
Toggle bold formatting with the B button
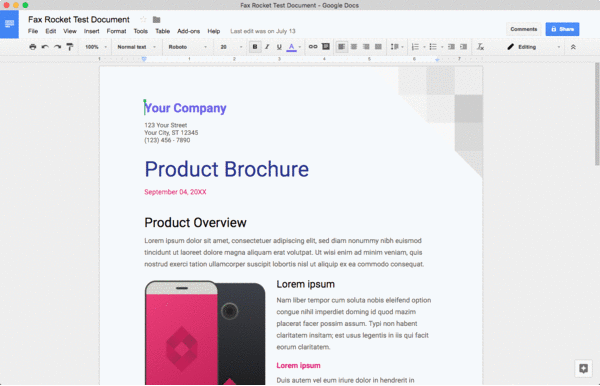coord(255,47)
